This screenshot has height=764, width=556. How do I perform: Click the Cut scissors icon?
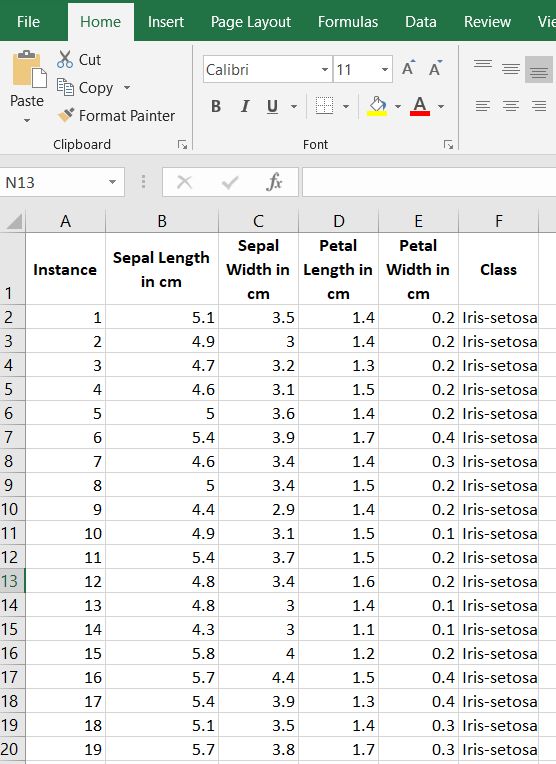click(x=64, y=59)
